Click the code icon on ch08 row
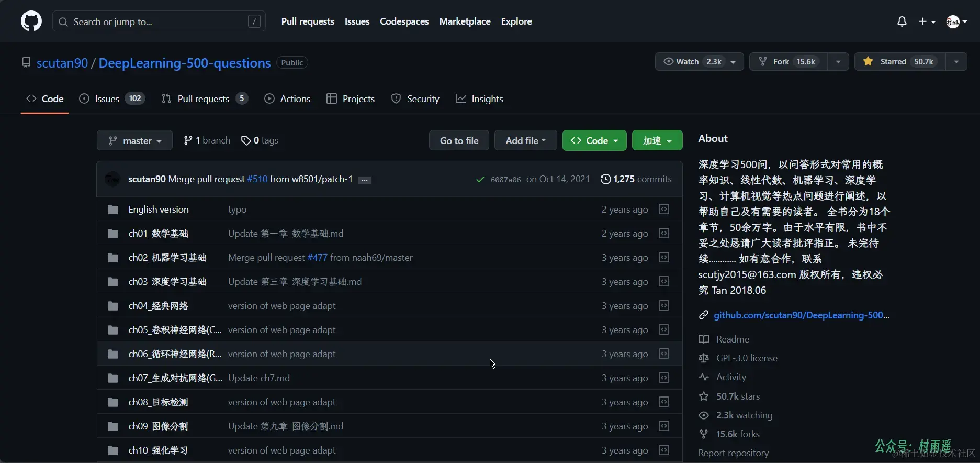 pyautogui.click(x=664, y=402)
